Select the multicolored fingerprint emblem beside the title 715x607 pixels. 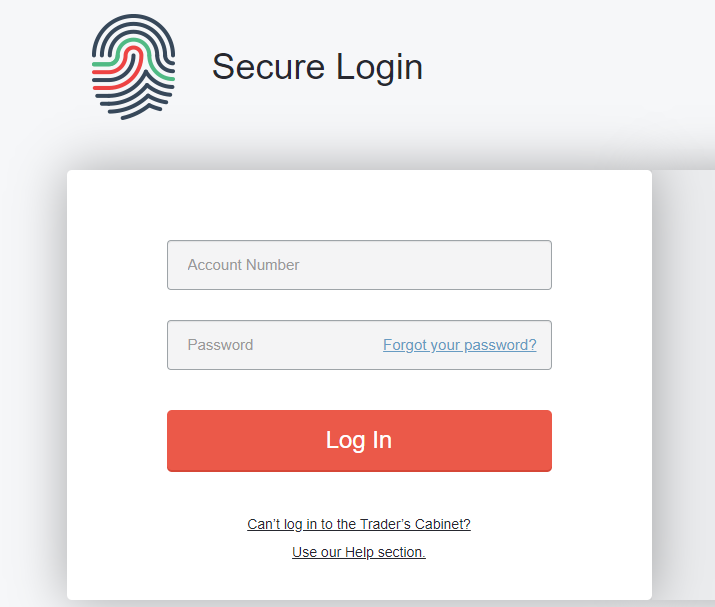point(133,67)
